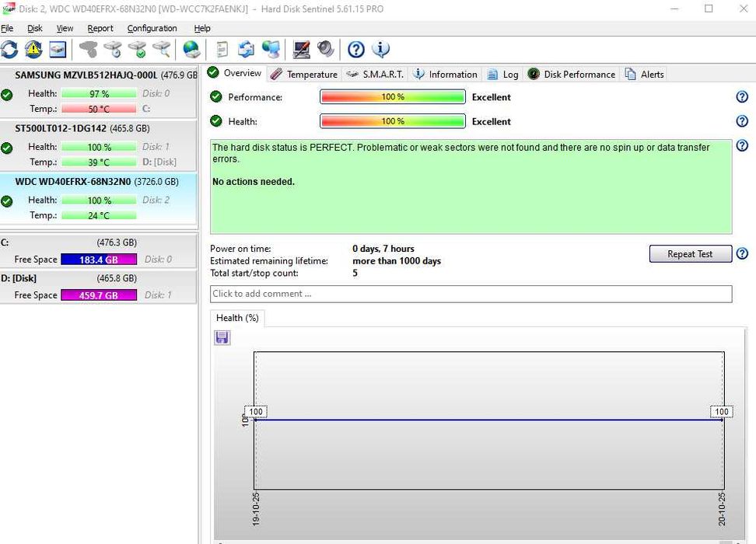The image size is (756, 544).
Task: Click the save floppy icon above health graph
Action: click(222, 337)
